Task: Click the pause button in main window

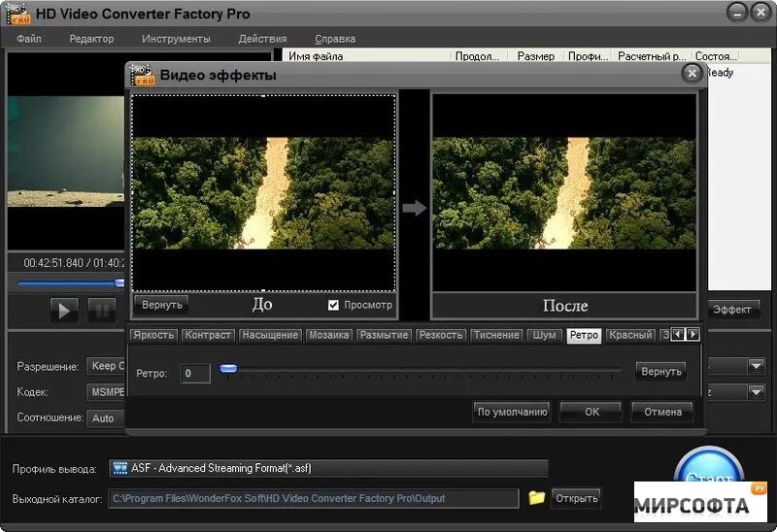Action: tap(102, 311)
